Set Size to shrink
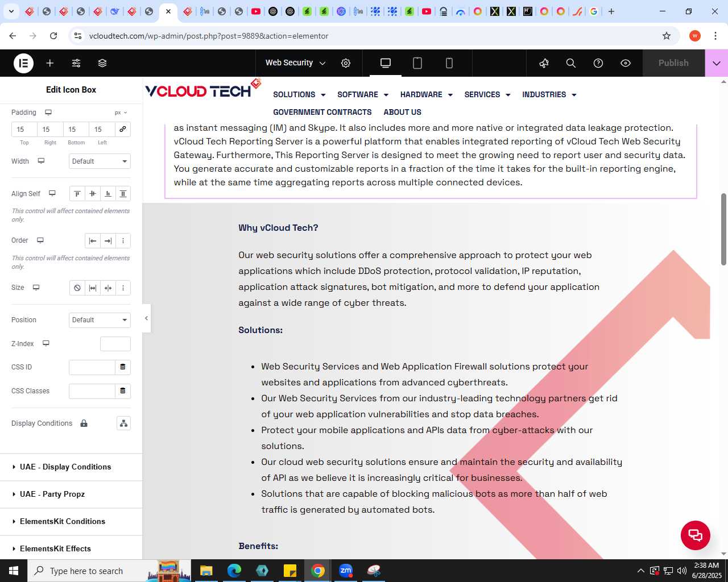 pos(108,288)
